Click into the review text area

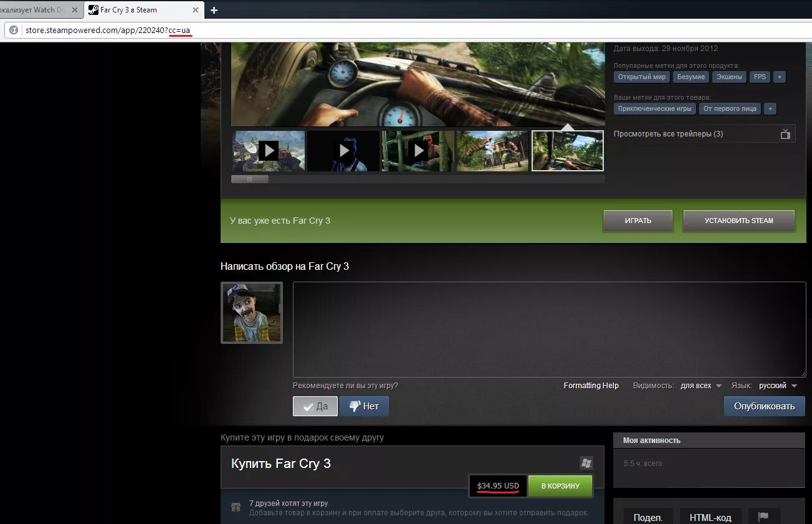[x=549, y=330]
